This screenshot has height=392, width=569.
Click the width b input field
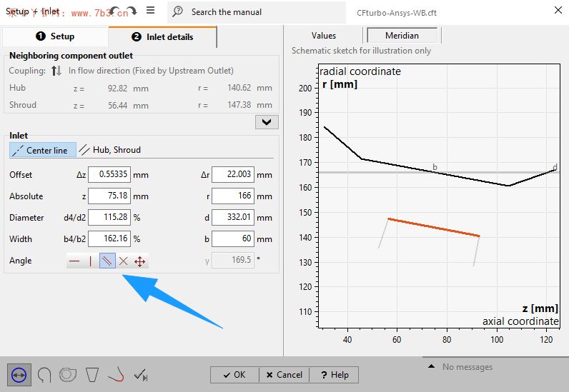(x=233, y=238)
